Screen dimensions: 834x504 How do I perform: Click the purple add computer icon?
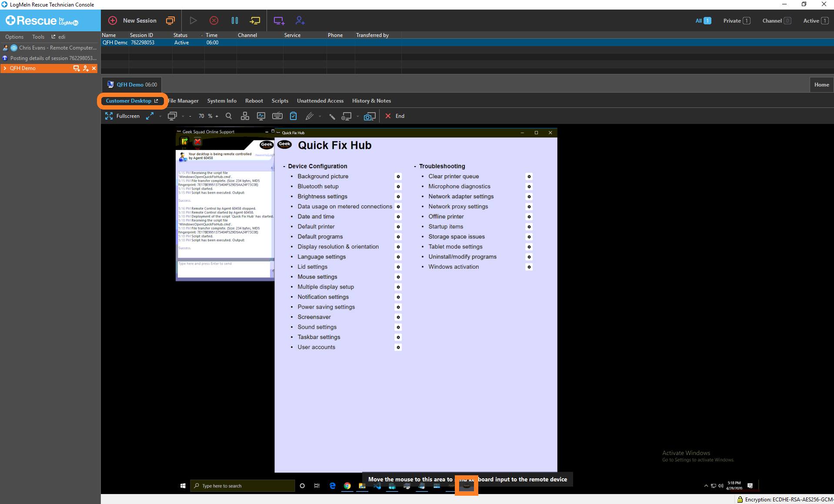click(279, 20)
